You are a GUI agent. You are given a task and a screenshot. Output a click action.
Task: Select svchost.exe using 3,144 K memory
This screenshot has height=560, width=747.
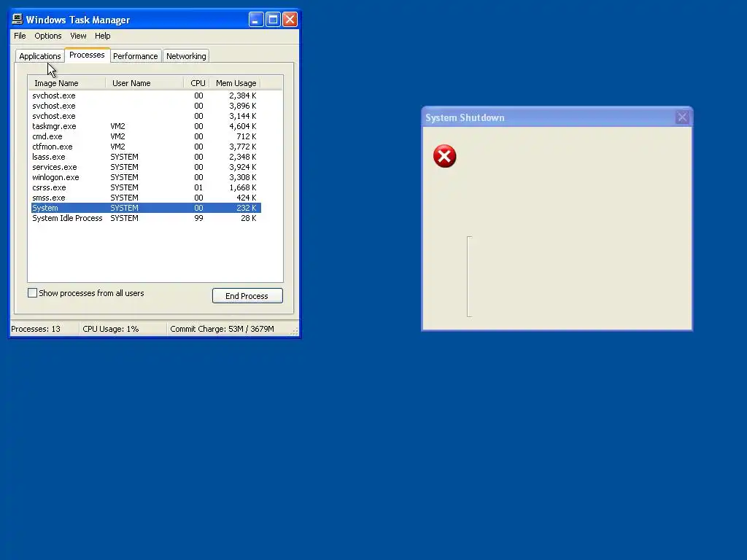[x=146, y=116]
